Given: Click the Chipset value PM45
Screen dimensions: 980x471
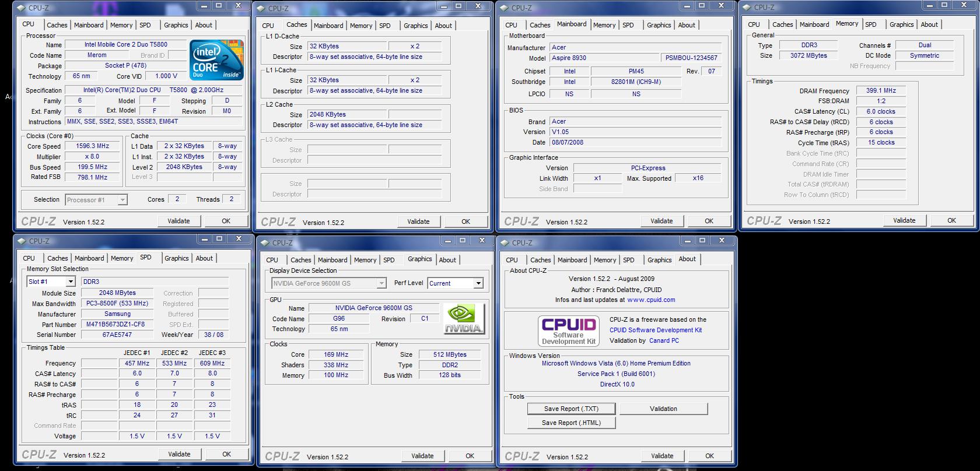Looking at the screenshot, I should [636, 71].
